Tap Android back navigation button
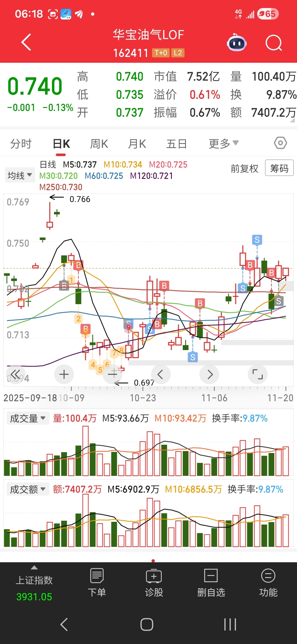This screenshot has height=644, width=297. point(64,624)
